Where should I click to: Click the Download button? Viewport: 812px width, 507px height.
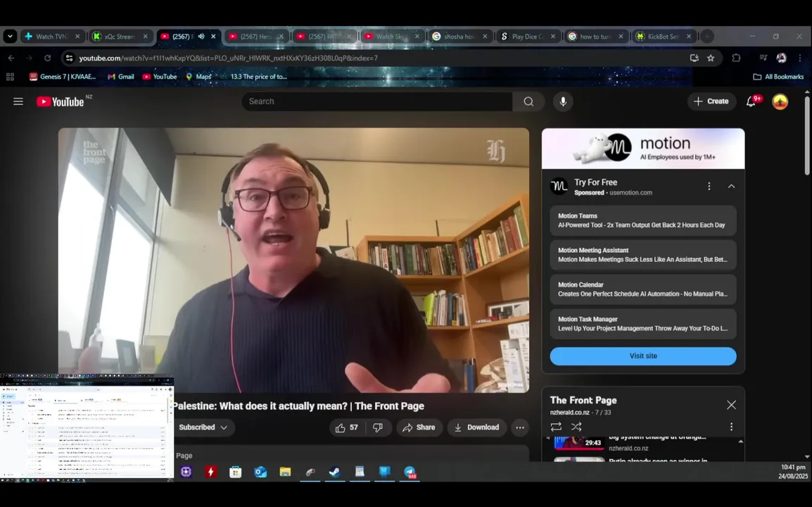click(476, 427)
